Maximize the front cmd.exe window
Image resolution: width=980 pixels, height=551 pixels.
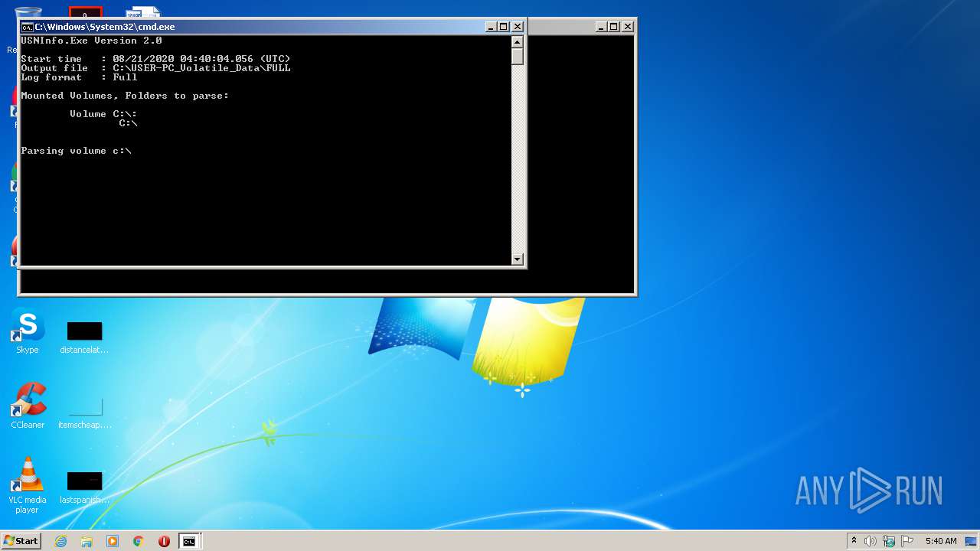tap(504, 27)
